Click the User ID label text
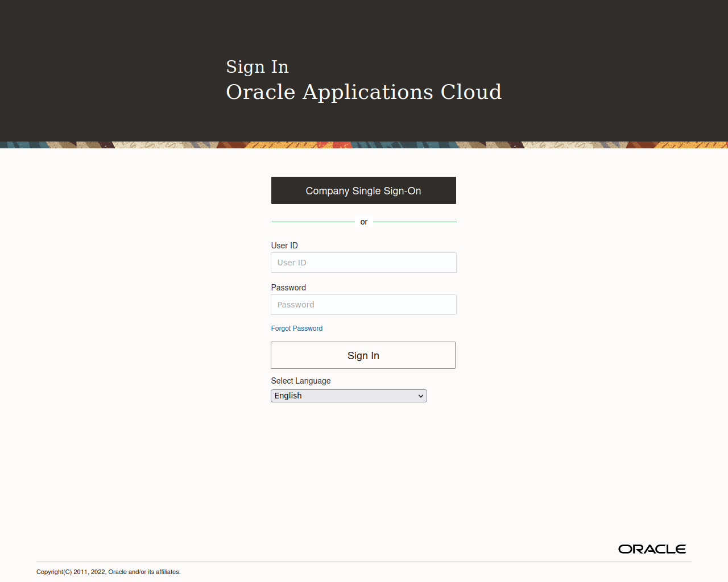The height and width of the screenshot is (582, 728). (284, 246)
